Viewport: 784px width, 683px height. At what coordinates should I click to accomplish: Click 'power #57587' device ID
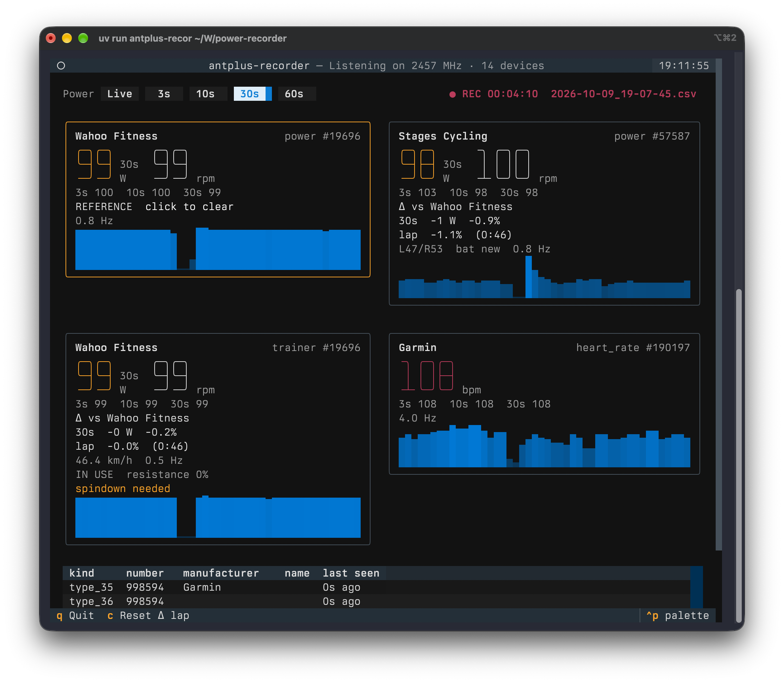[x=652, y=136]
